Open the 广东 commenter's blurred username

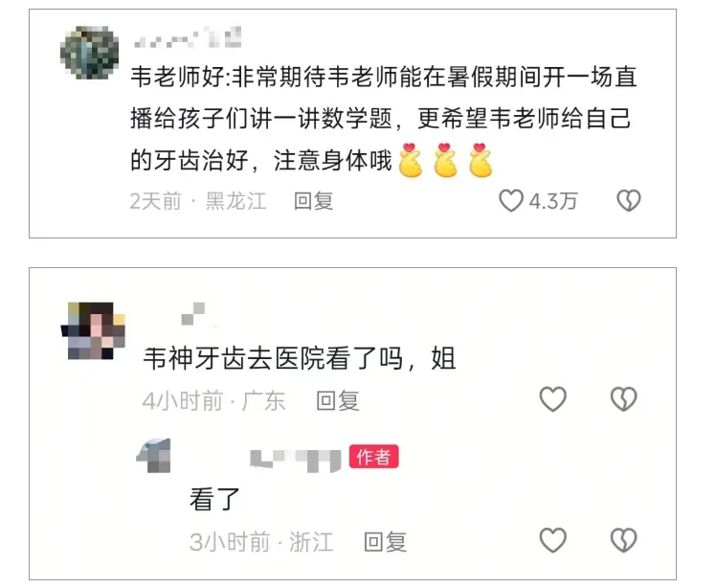click(x=197, y=314)
